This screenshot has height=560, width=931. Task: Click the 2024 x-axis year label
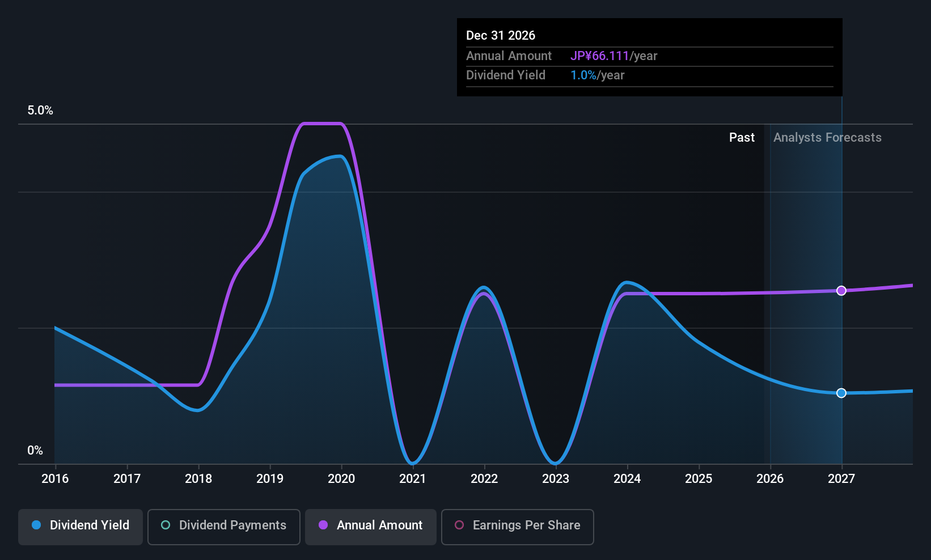coord(627,479)
